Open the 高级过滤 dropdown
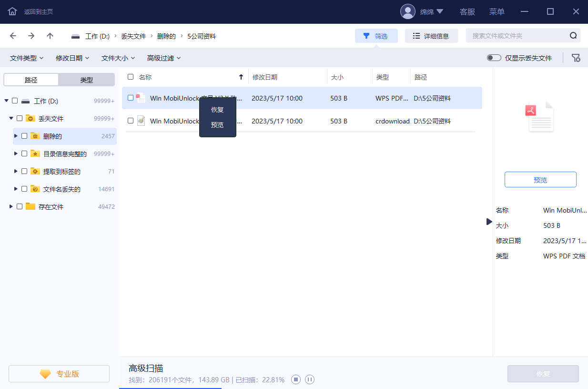This screenshot has height=389, width=588. click(x=164, y=58)
